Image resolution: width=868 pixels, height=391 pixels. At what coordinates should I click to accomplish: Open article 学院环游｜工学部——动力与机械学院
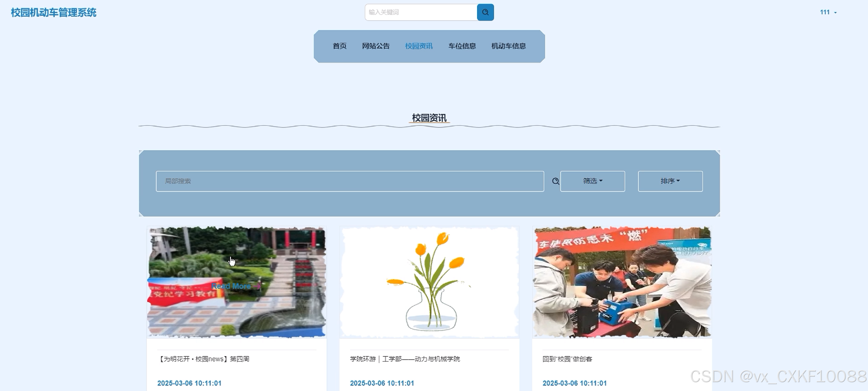point(405,359)
